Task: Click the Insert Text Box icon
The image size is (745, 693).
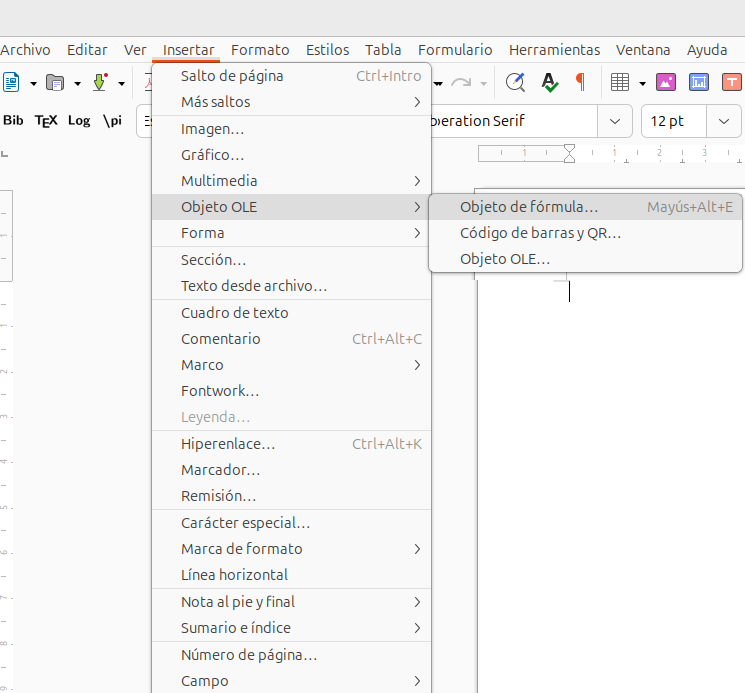Action: [732, 83]
